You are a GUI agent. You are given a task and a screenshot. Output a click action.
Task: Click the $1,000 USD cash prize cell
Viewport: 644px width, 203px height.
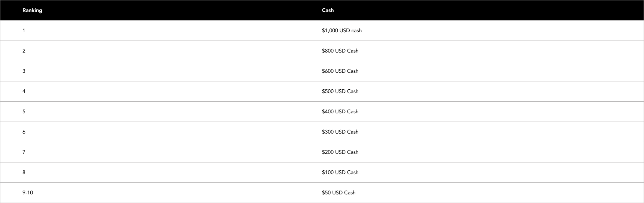pos(341,30)
